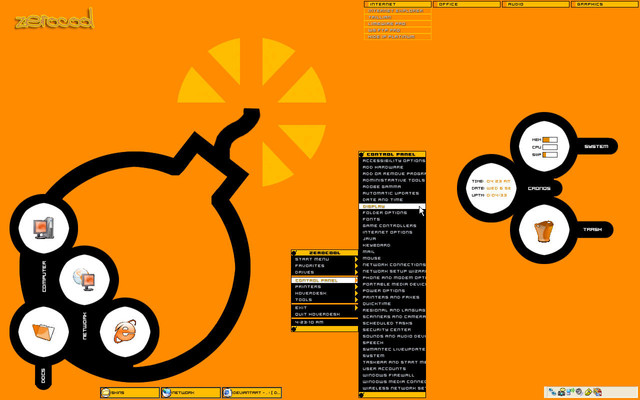This screenshot has width=640, height=400.
Task: Click the Cronos clock label
Action: [x=539, y=189]
